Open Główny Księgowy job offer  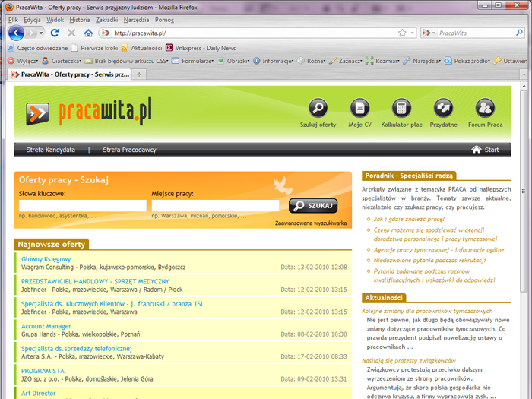click(46, 259)
